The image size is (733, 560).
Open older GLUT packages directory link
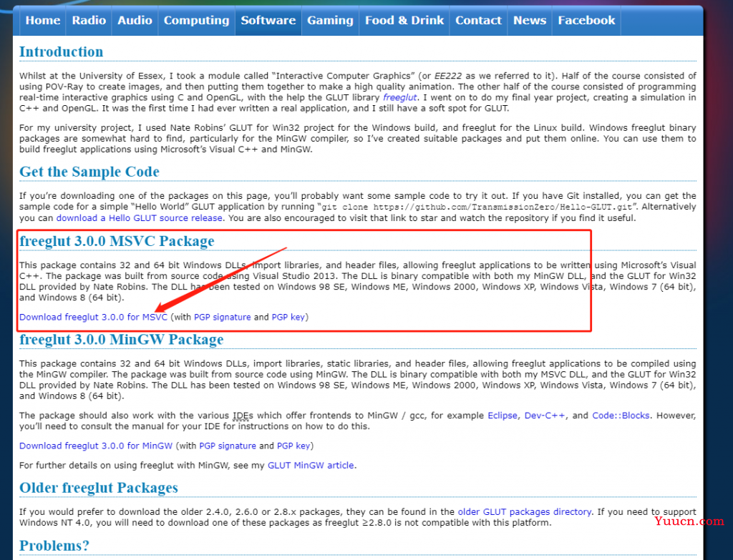tap(525, 512)
